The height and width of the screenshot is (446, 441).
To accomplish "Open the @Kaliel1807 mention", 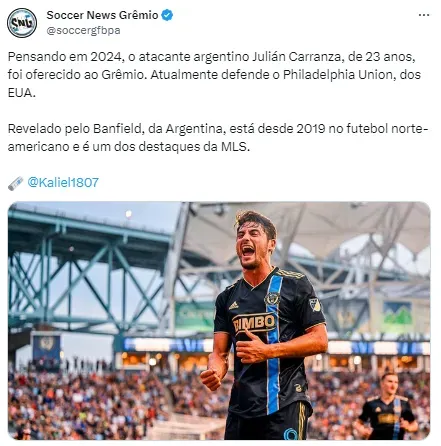I will (63, 182).
